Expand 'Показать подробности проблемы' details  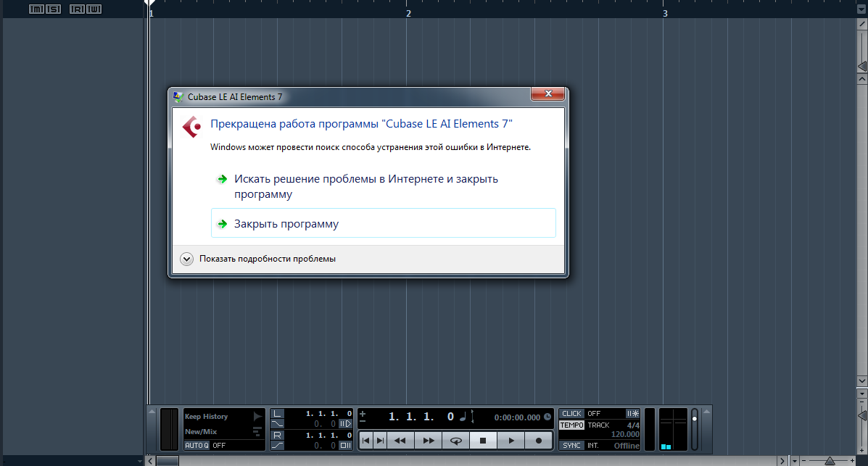[x=259, y=259]
